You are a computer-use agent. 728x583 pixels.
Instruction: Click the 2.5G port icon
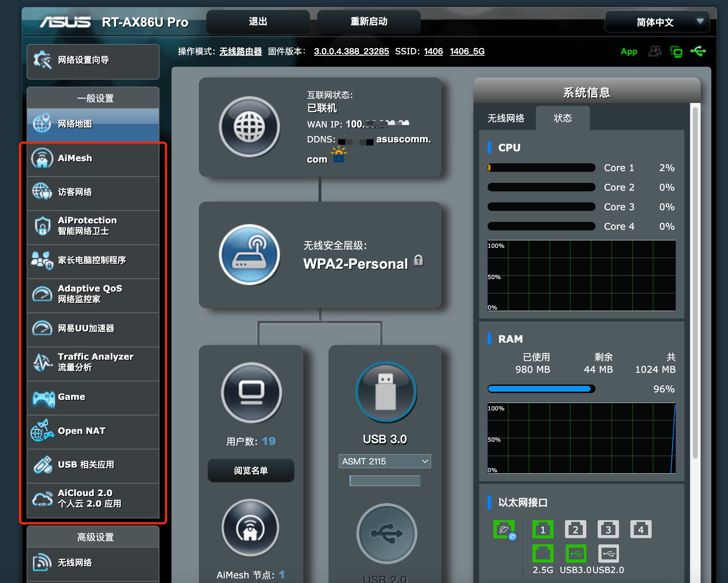pyautogui.click(x=543, y=554)
